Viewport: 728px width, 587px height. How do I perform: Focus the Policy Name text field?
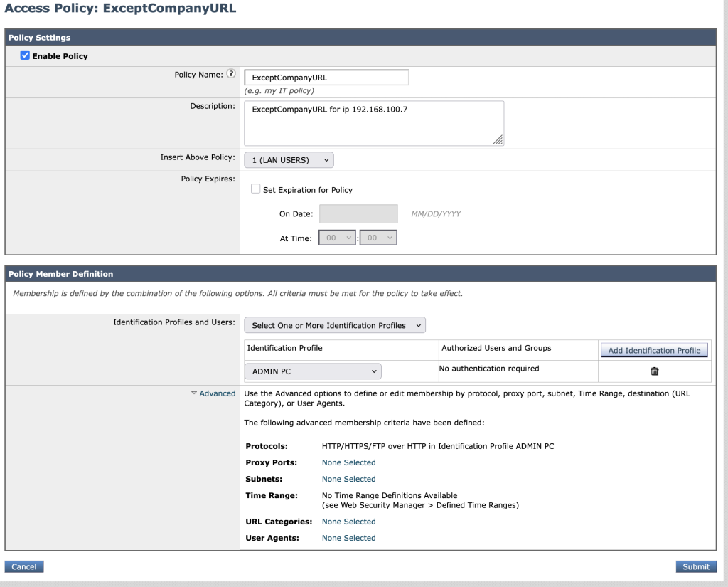(326, 78)
